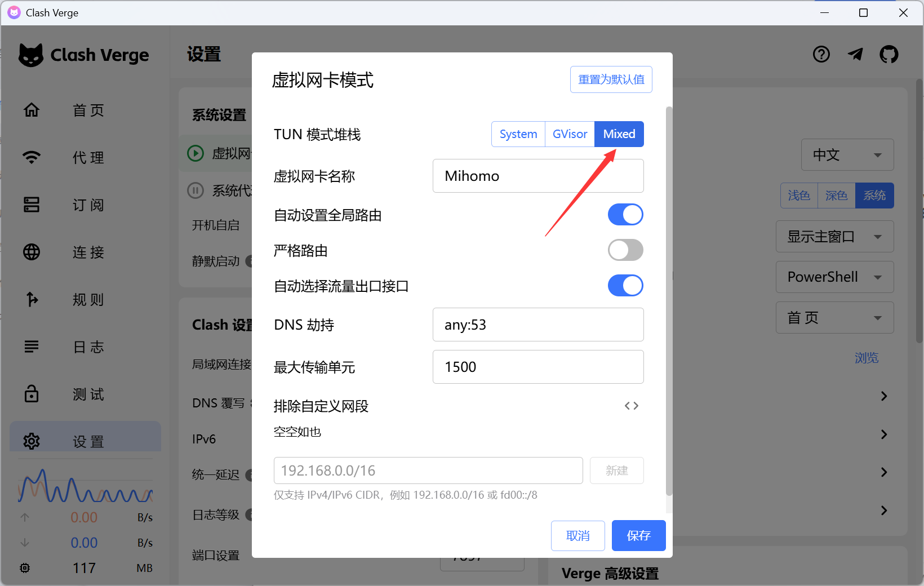Click the test lock icon
This screenshot has width=924, height=586.
[x=32, y=394]
